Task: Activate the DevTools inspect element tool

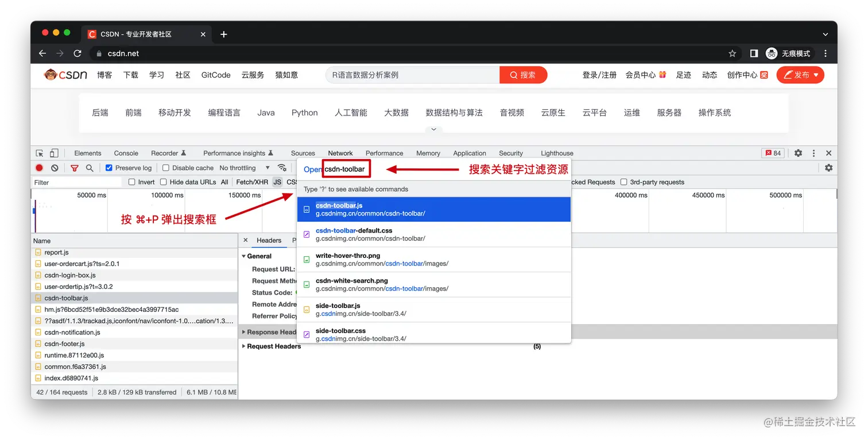Action: [x=40, y=153]
